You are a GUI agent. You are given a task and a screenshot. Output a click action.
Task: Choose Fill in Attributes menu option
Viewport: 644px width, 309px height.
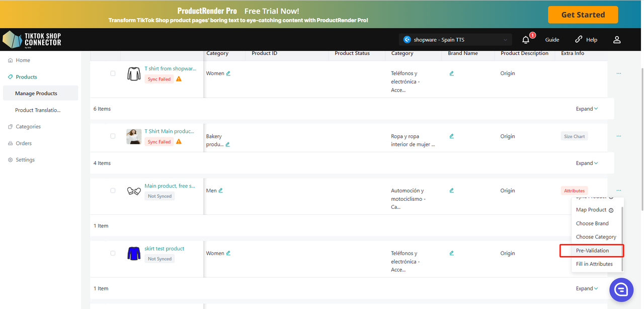coord(594,264)
